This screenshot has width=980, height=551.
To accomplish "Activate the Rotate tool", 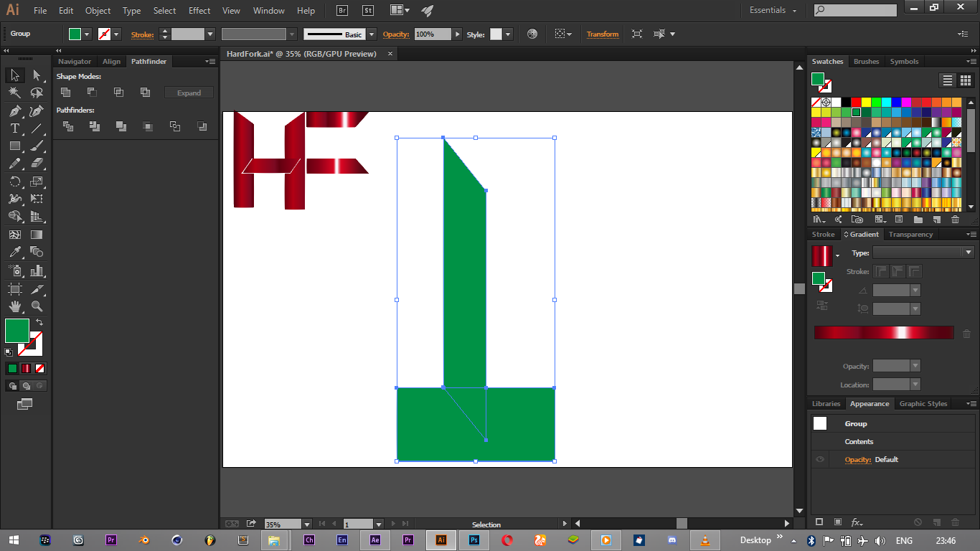I will pyautogui.click(x=14, y=182).
